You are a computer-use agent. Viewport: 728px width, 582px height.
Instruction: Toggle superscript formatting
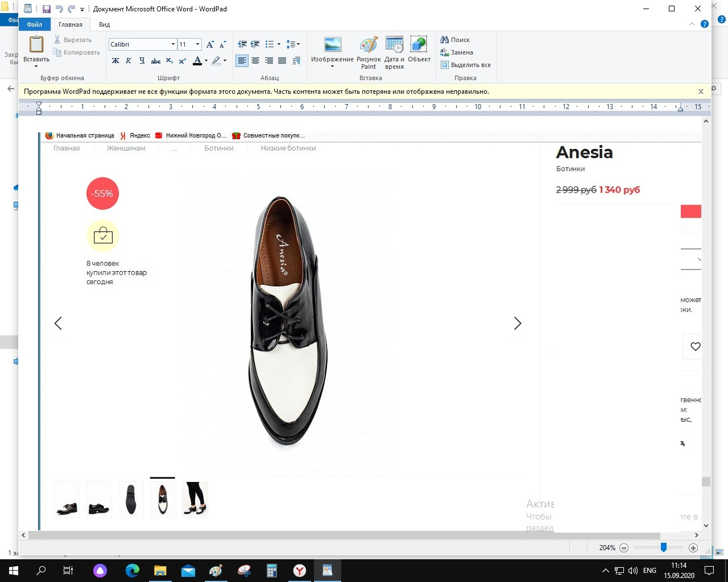click(183, 61)
